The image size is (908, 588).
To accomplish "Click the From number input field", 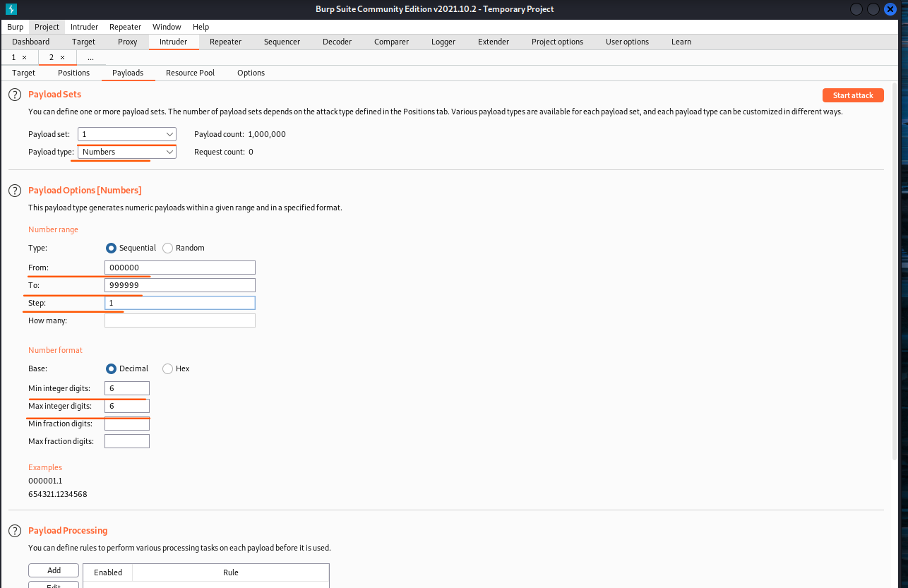I will coord(179,268).
